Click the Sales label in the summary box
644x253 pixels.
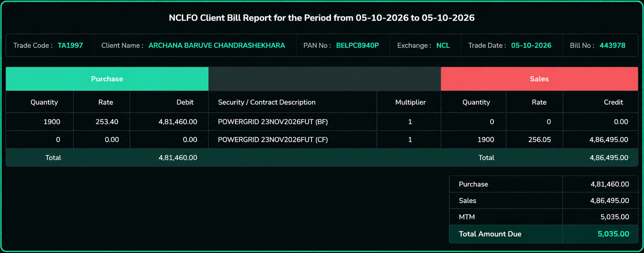[467, 201]
